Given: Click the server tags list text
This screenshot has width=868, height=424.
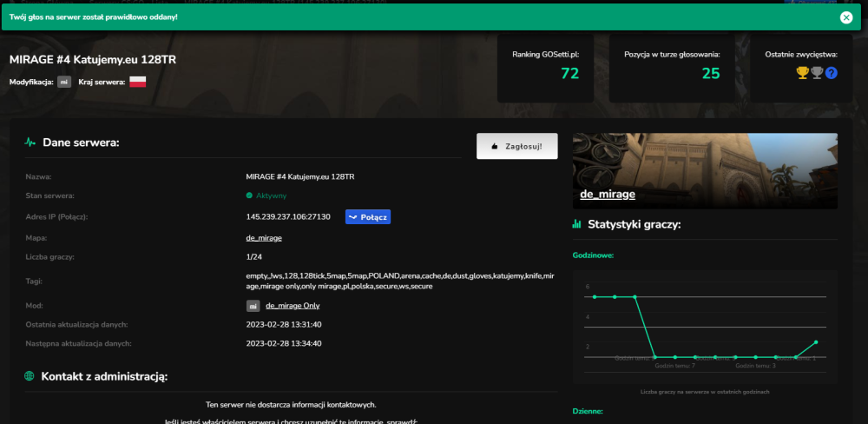Looking at the screenshot, I should [399, 281].
